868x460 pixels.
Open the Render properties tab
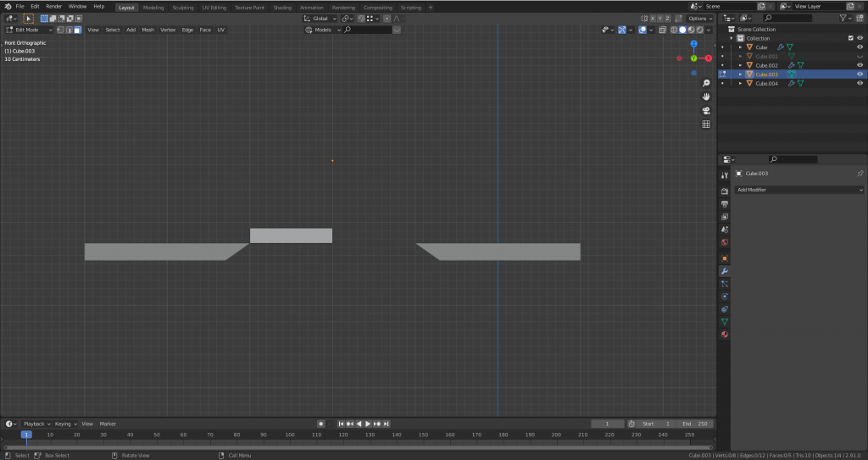725,191
